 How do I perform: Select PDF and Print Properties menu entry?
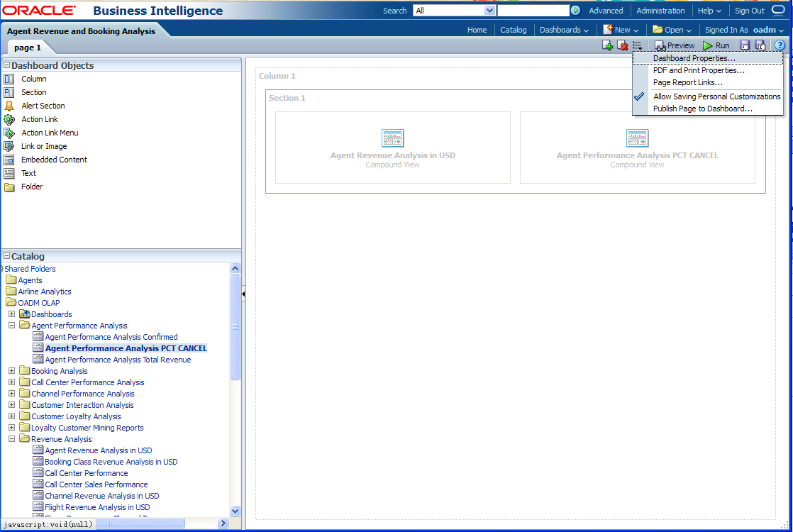click(699, 70)
